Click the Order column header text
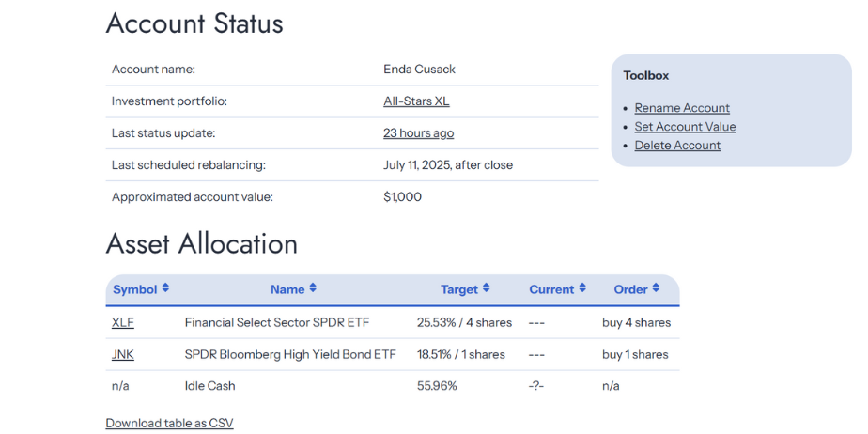 coord(630,289)
